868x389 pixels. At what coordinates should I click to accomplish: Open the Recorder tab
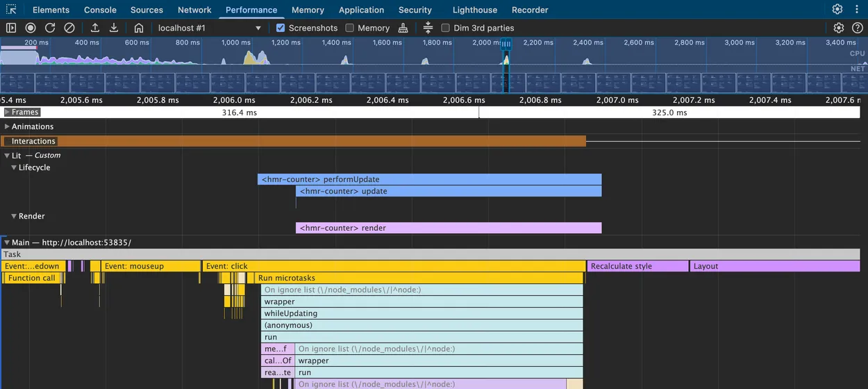pyautogui.click(x=530, y=10)
